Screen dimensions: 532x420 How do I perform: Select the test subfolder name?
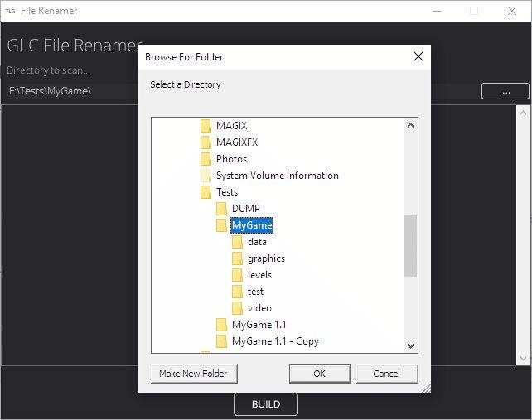click(255, 292)
